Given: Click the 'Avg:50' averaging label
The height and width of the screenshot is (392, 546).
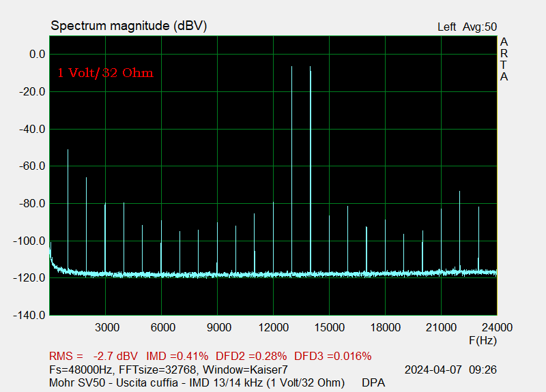Looking at the screenshot, I should point(480,27).
